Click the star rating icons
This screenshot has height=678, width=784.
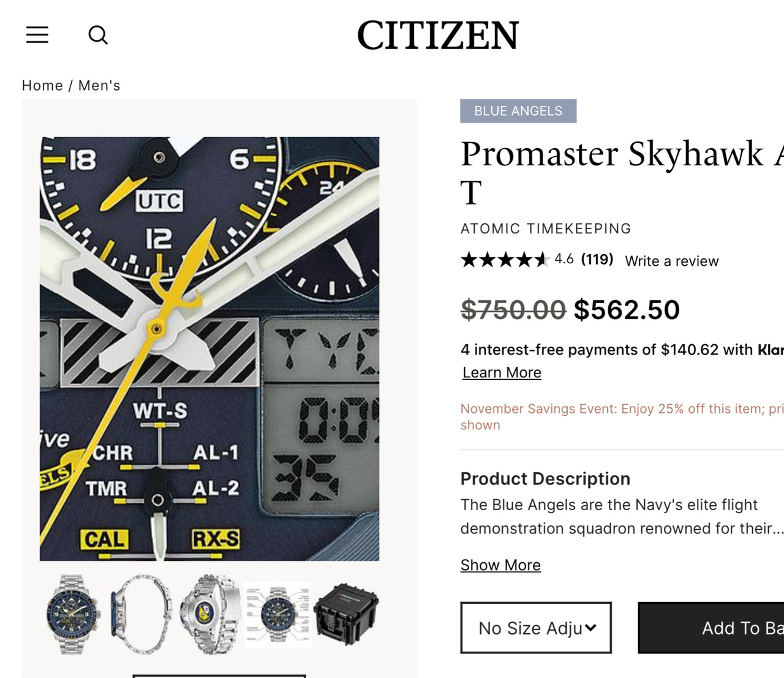pyautogui.click(x=505, y=260)
